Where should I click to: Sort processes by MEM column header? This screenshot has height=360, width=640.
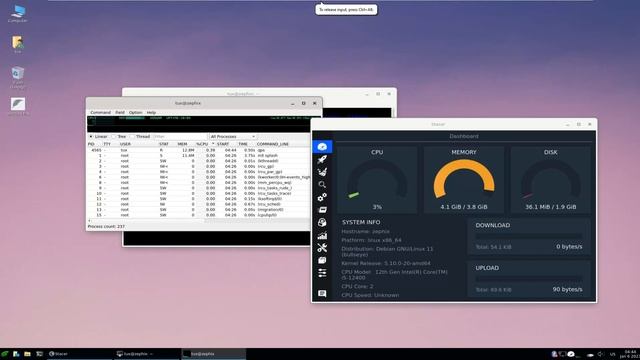click(182, 144)
